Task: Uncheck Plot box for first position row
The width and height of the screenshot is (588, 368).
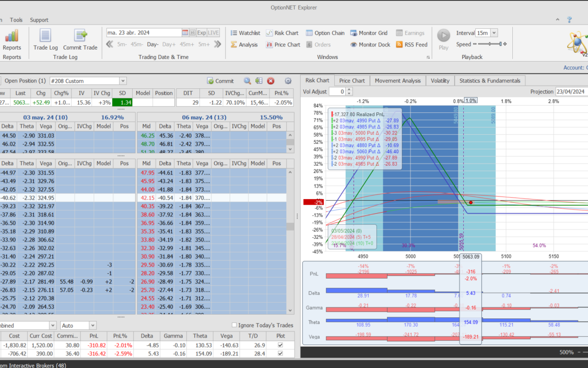Action: coord(280,345)
